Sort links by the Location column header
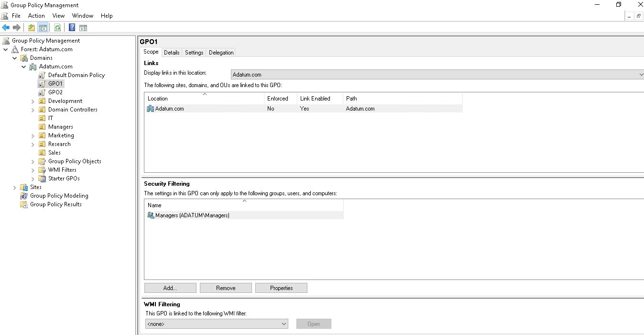Viewport: 644px width, 335px height. tap(204, 98)
